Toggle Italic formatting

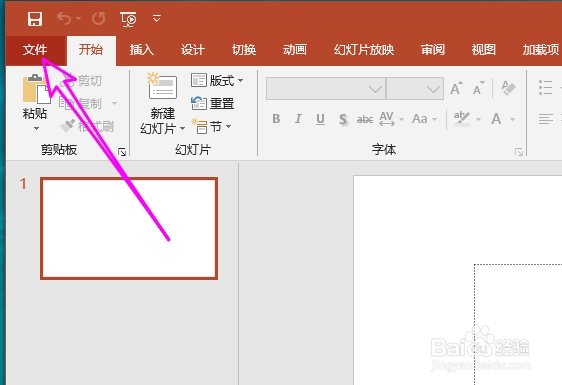coord(298,119)
